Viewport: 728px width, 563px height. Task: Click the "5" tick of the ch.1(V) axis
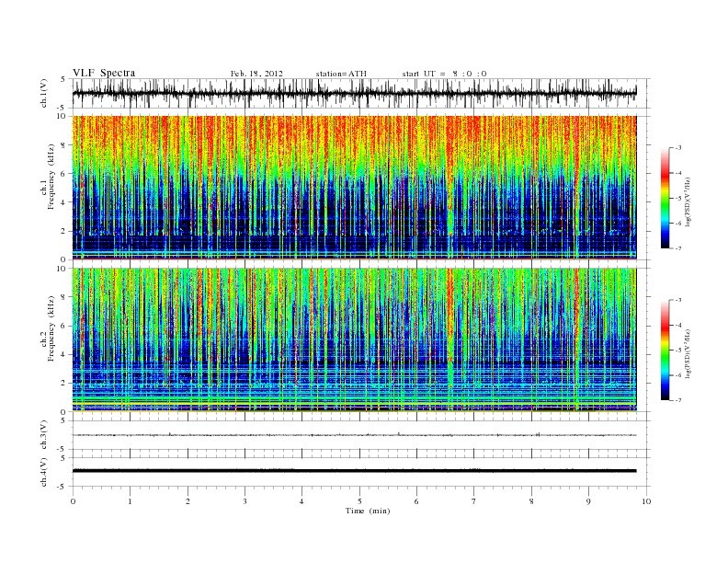point(63,79)
